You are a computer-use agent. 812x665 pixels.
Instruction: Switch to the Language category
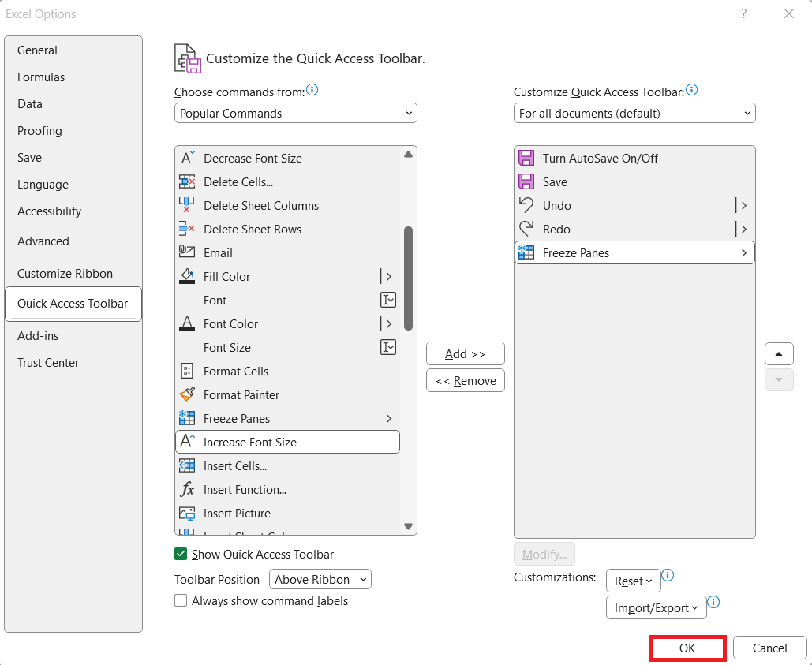coord(73,185)
